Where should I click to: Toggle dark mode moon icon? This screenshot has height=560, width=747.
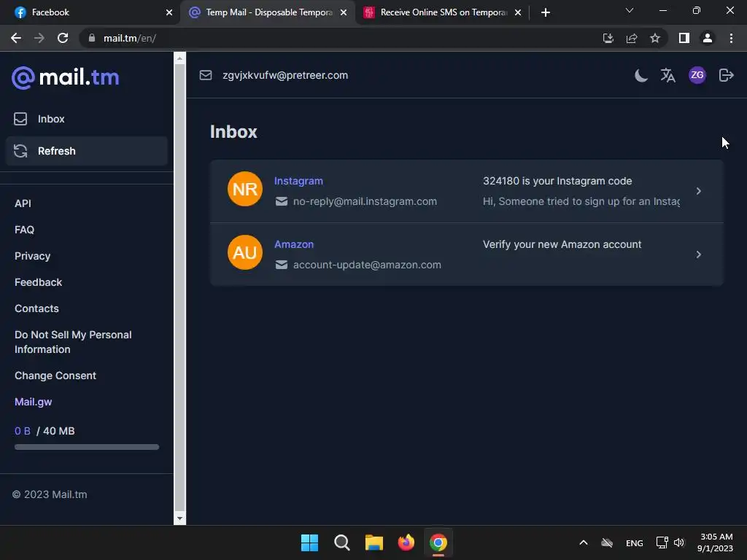point(641,75)
